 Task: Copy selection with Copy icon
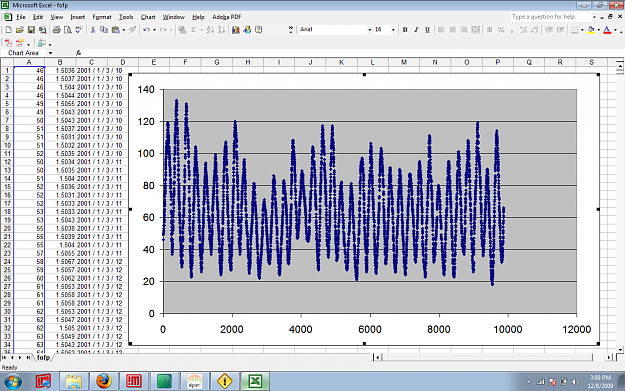click(104, 30)
